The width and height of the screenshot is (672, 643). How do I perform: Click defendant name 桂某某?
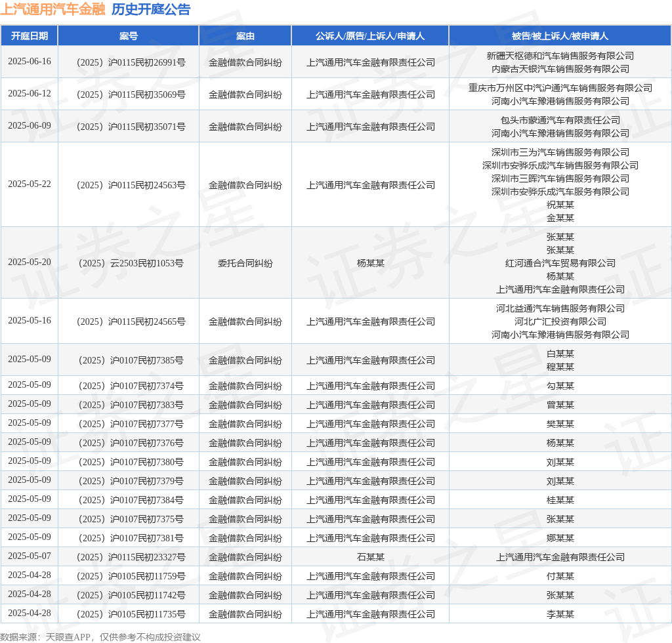click(560, 500)
